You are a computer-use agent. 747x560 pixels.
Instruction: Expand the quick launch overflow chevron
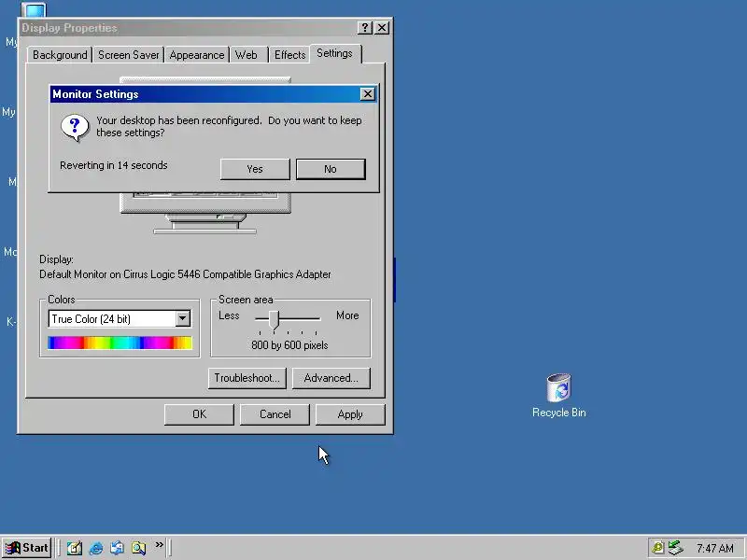[x=159, y=544]
